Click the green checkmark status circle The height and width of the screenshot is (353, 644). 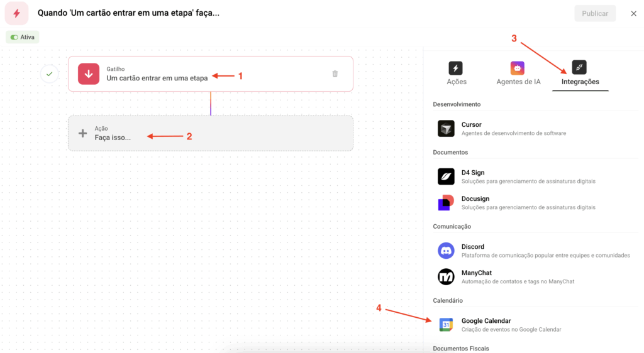tap(49, 74)
